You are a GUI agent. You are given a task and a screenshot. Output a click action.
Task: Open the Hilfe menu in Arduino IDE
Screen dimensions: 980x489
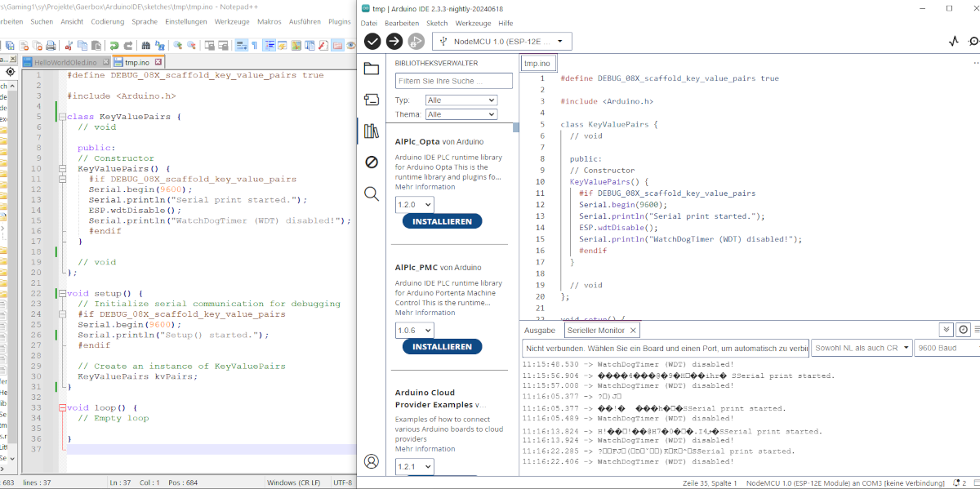[506, 23]
